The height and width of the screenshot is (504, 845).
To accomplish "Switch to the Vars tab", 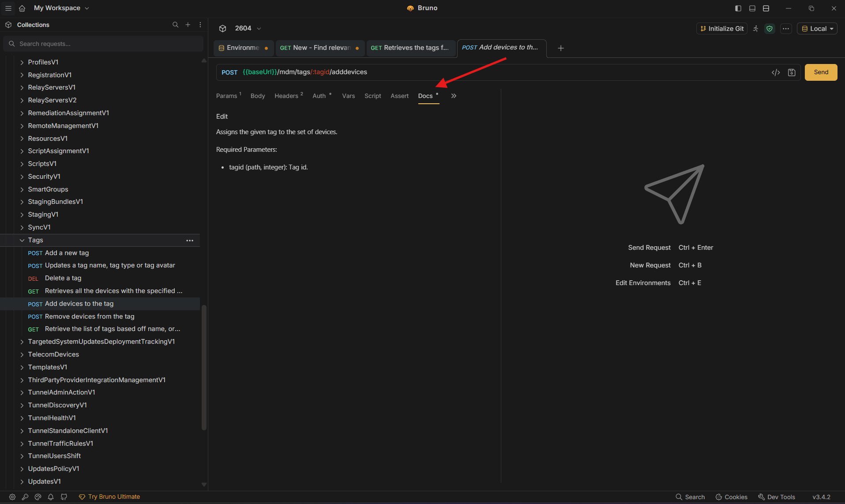I will click(349, 96).
